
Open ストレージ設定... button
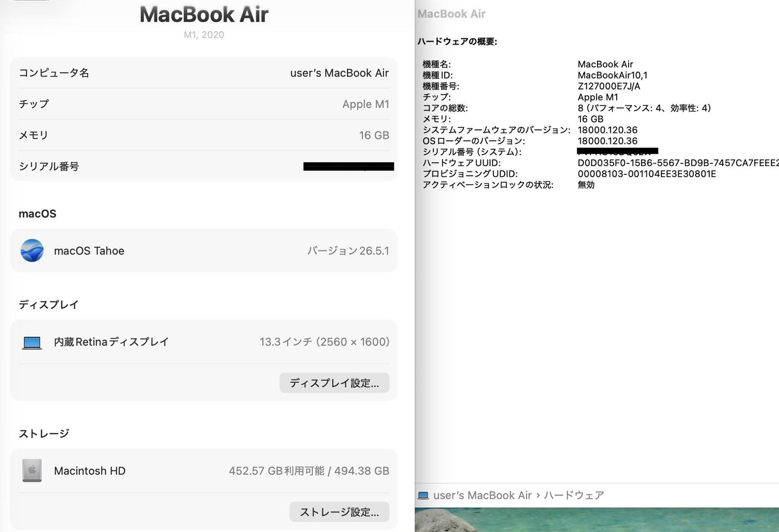[x=339, y=512]
